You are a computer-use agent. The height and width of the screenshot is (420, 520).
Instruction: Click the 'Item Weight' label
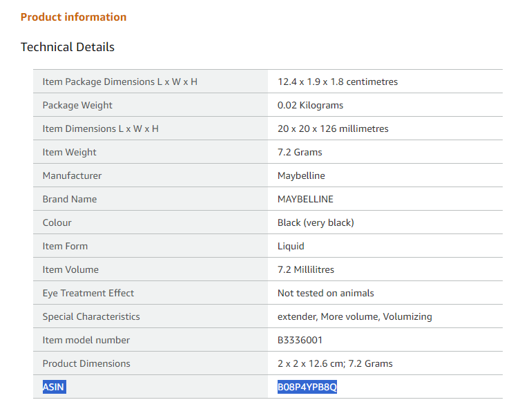click(69, 152)
